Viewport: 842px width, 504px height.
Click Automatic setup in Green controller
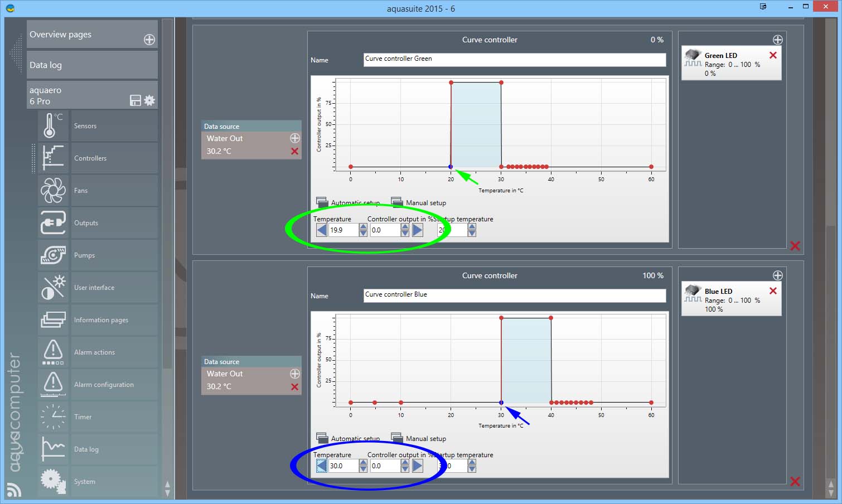[348, 202]
